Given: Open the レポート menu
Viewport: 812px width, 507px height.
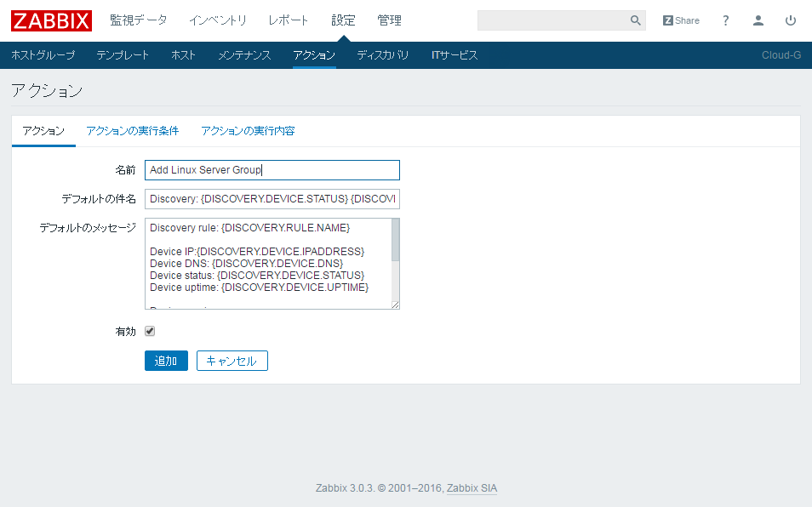Looking at the screenshot, I should tap(288, 20).
